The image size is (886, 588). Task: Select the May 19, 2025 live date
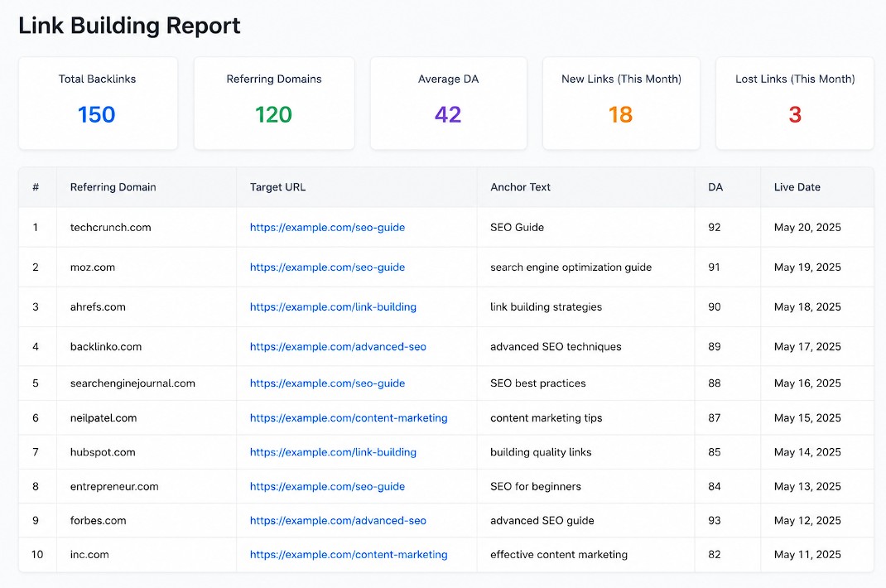(807, 267)
